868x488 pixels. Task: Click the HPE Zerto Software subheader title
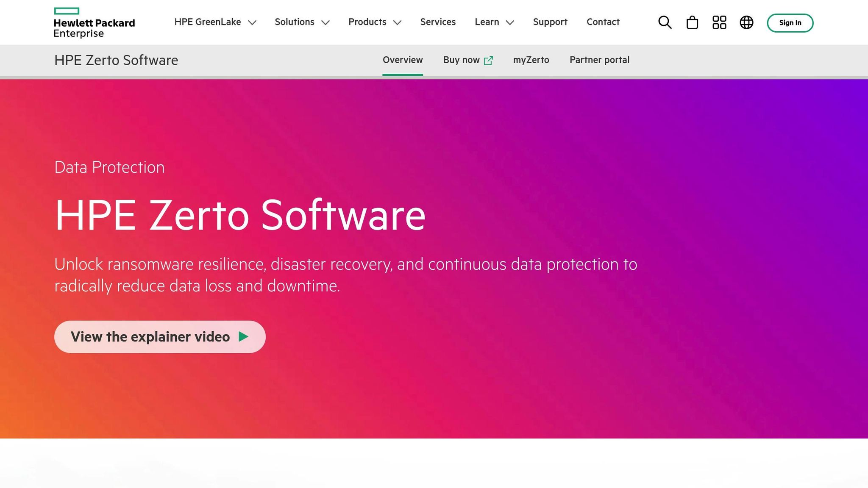pos(116,60)
